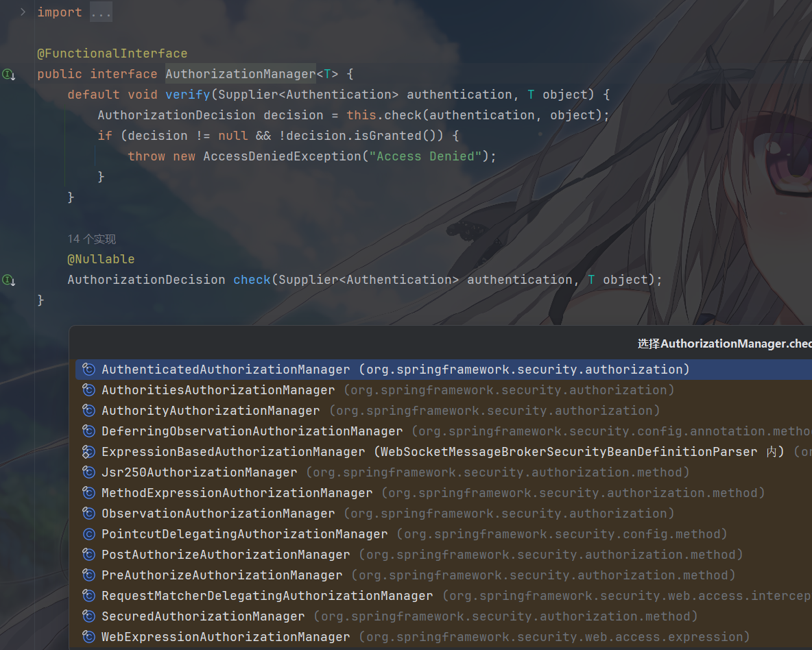This screenshot has height=650, width=812.
Task: Select the PostAuthorizeAuthorizationManager entry
Action: pos(226,555)
